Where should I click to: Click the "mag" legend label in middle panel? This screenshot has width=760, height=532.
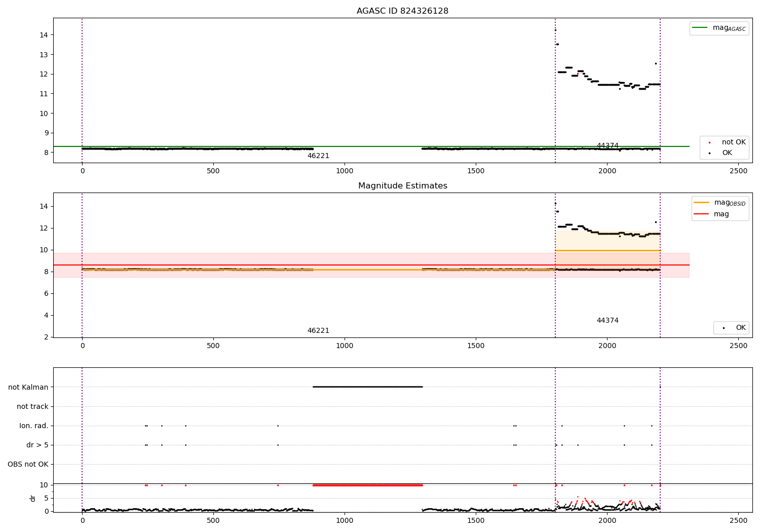[721, 214]
